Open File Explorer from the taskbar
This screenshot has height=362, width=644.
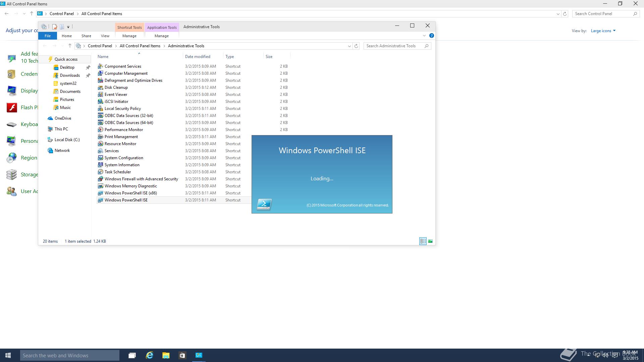point(166,355)
